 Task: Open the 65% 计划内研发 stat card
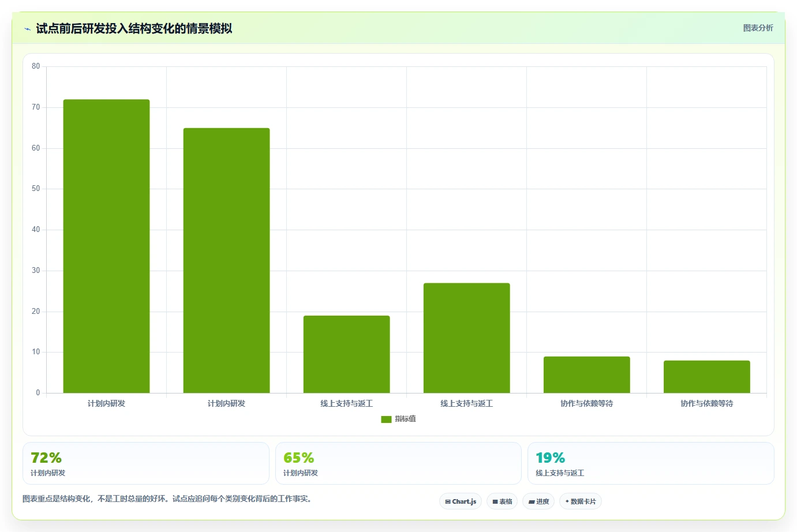(x=398, y=463)
